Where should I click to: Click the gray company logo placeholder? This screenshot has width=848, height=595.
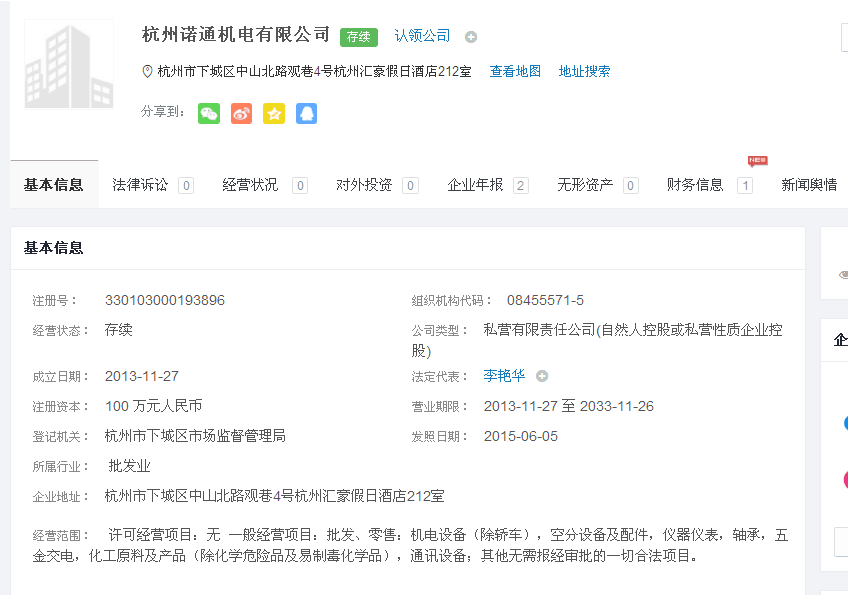69,64
